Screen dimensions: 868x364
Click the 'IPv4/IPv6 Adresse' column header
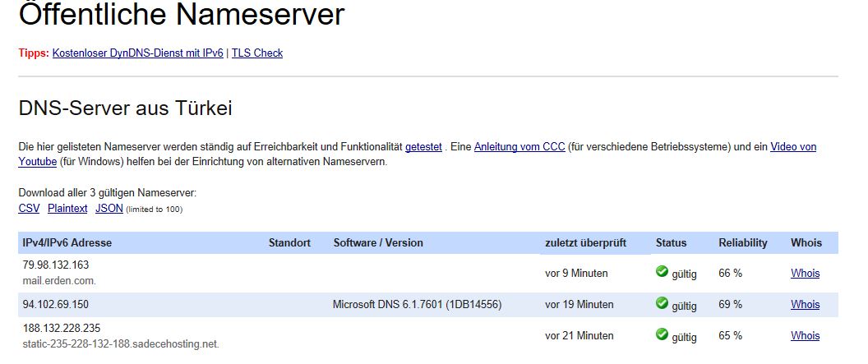[67, 243]
